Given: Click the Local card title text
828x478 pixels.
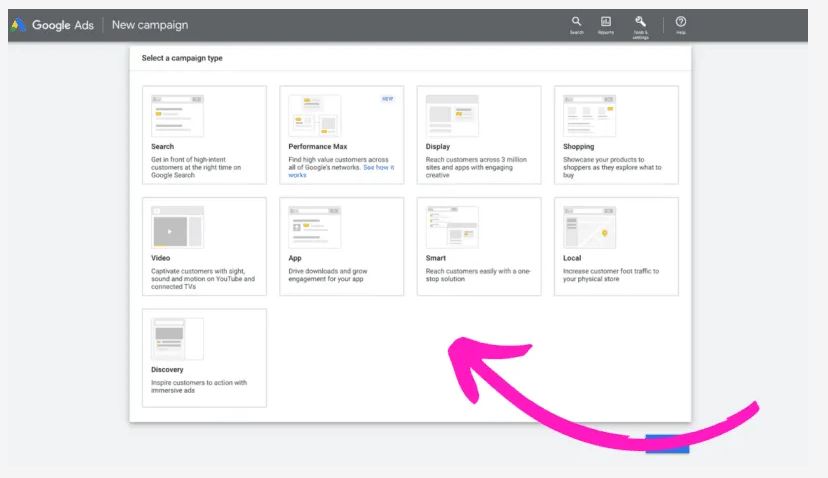Looking at the screenshot, I should coord(572,258).
